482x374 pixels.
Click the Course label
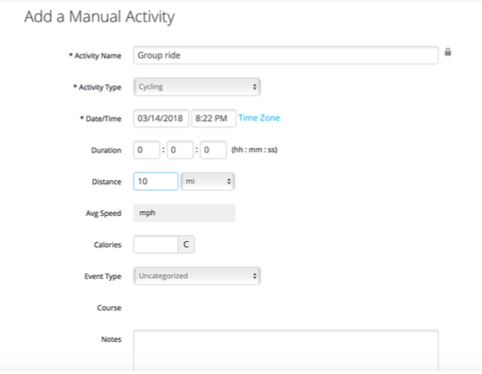[x=109, y=308]
